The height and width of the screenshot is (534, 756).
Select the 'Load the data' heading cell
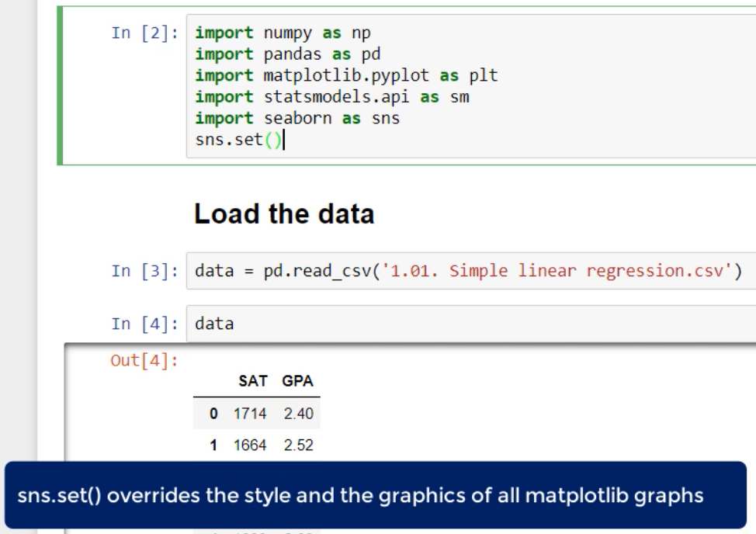click(284, 215)
